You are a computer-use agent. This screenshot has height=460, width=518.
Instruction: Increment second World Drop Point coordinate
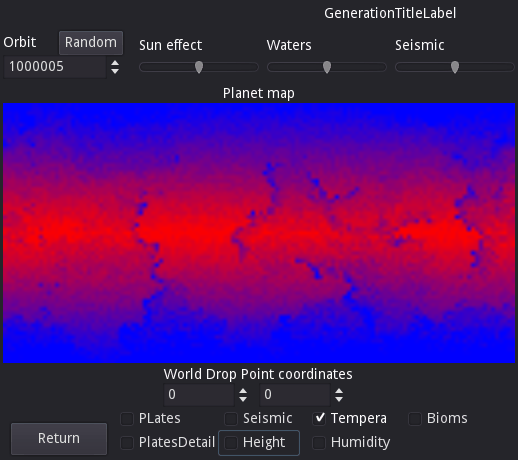pos(339,391)
